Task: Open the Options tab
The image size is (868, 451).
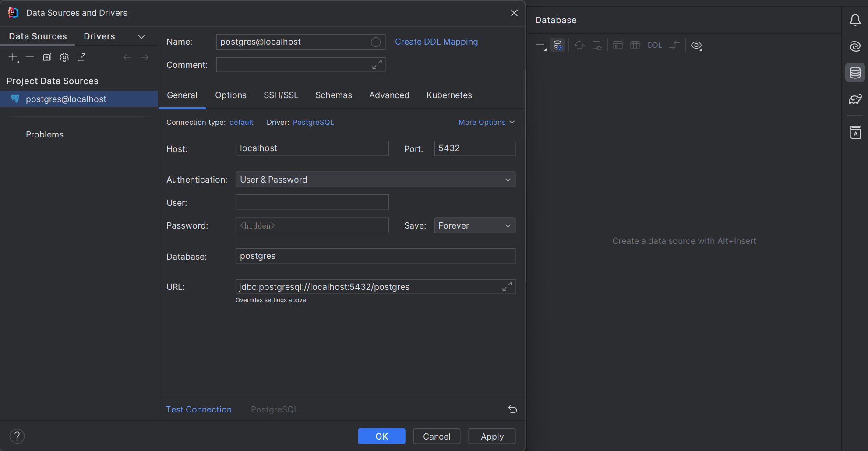Action: point(231,95)
